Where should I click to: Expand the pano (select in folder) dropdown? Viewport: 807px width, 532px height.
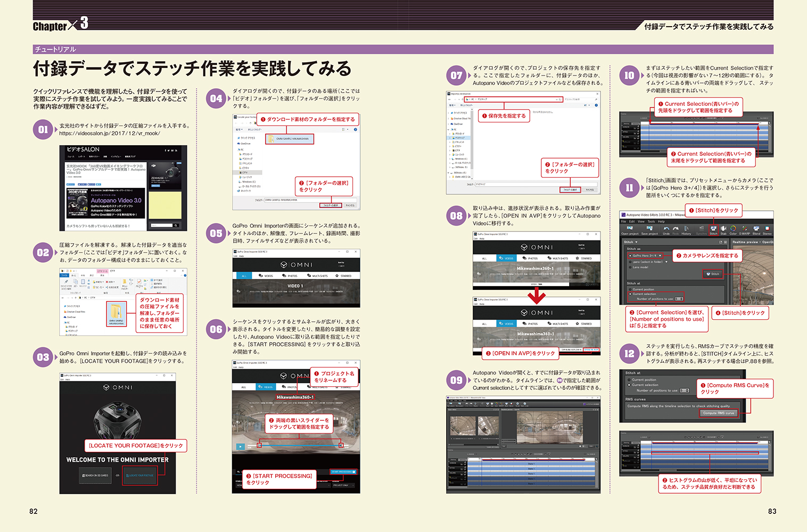click(x=666, y=262)
